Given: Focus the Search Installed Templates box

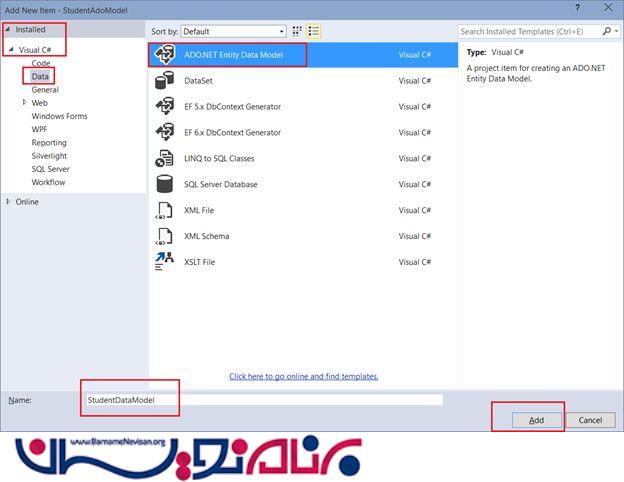Looking at the screenshot, I should pyautogui.click(x=530, y=32).
